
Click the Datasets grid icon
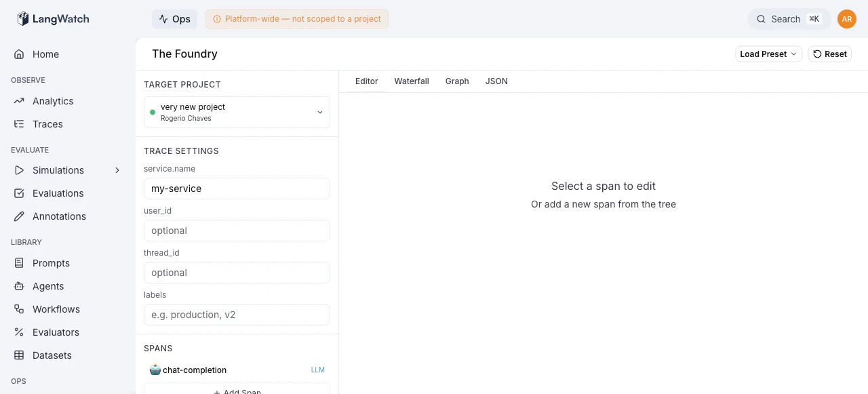[20, 355]
